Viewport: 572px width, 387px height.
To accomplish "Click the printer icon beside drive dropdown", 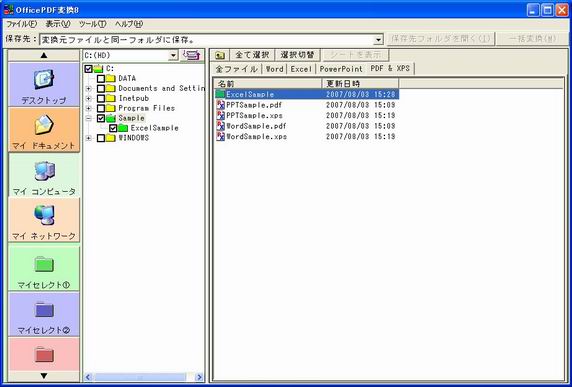I will click(192, 55).
